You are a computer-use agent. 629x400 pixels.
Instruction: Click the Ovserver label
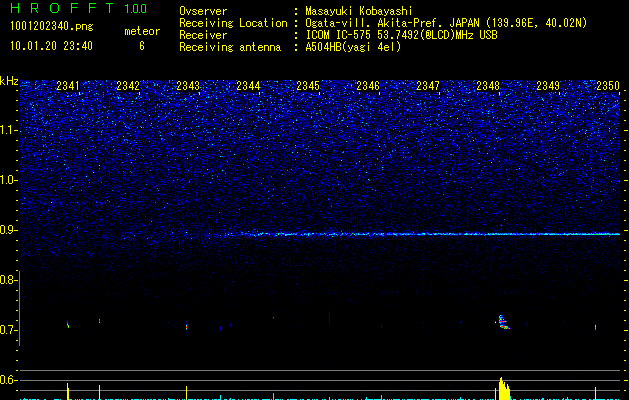tap(203, 11)
